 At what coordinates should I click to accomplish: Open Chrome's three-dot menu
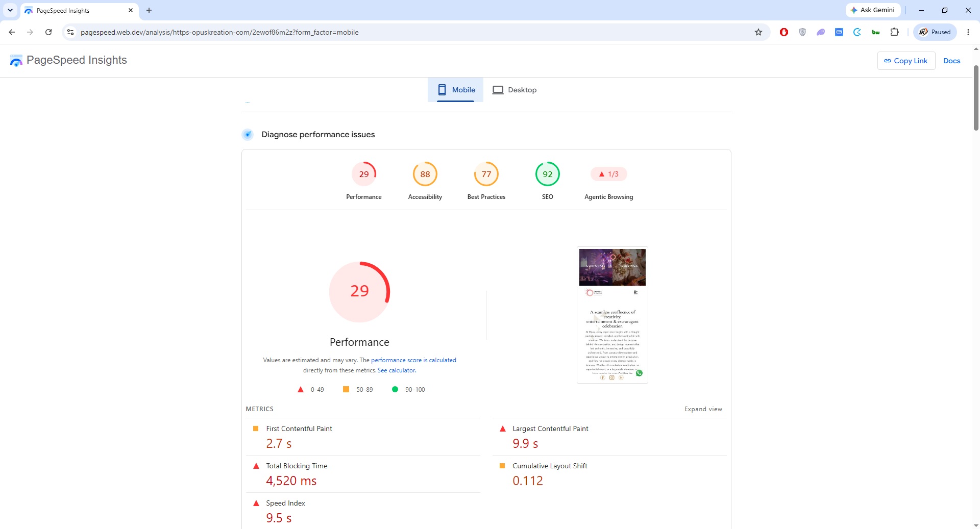click(x=968, y=32)
